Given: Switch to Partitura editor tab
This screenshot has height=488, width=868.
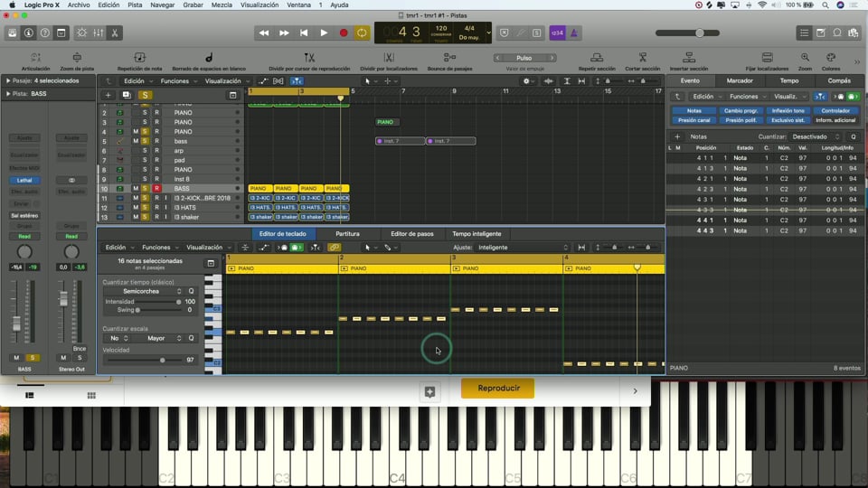Looking at the screenshot, I should (x=347, y=233).
